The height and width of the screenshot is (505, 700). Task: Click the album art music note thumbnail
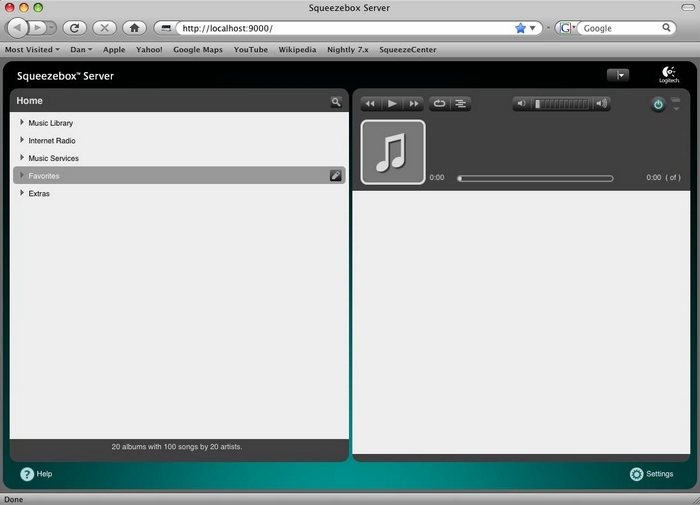(393, 152)
